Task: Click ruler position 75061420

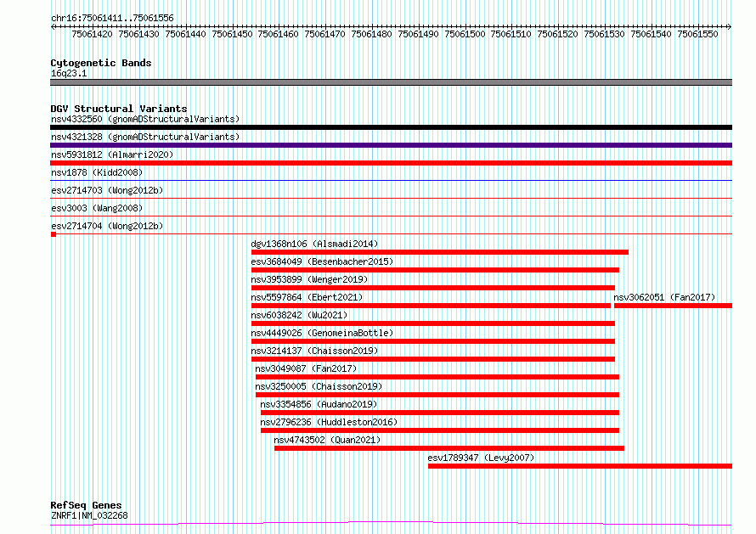Action: coord(92,34)
